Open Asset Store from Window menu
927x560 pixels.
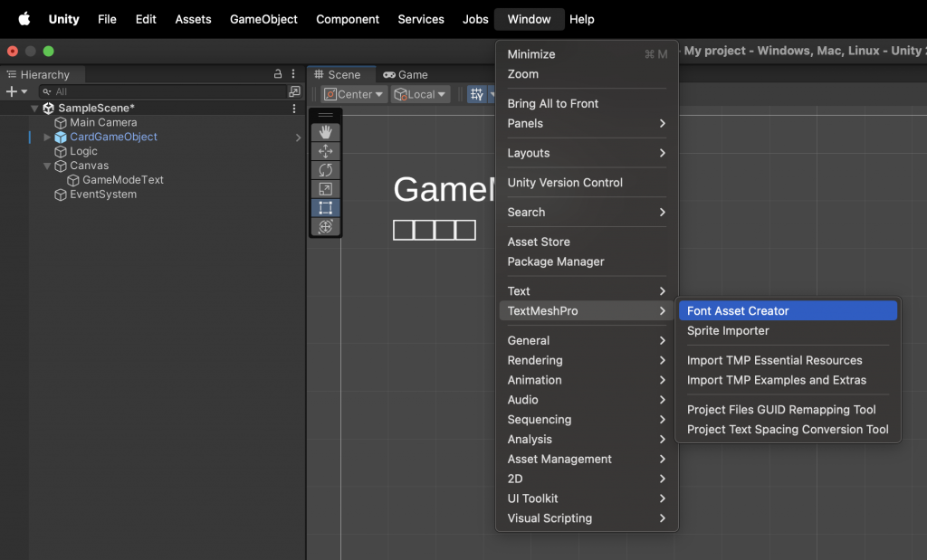tap(587, 242)
